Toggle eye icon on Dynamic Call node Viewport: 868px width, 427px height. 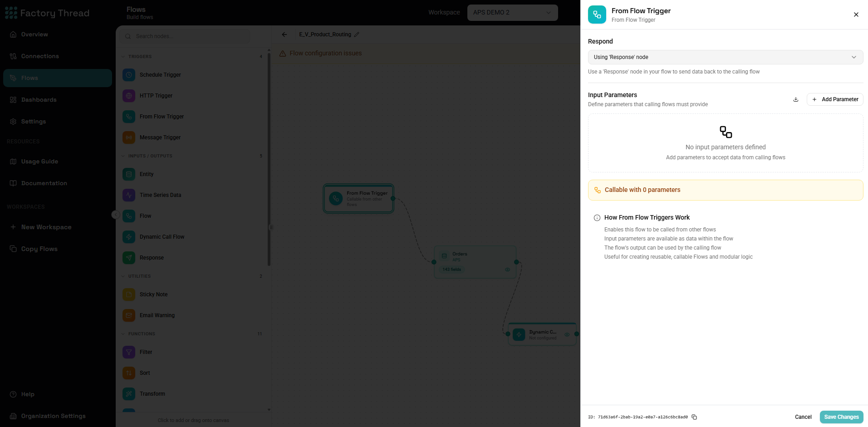pyautogui.click(x=567, y=335)
